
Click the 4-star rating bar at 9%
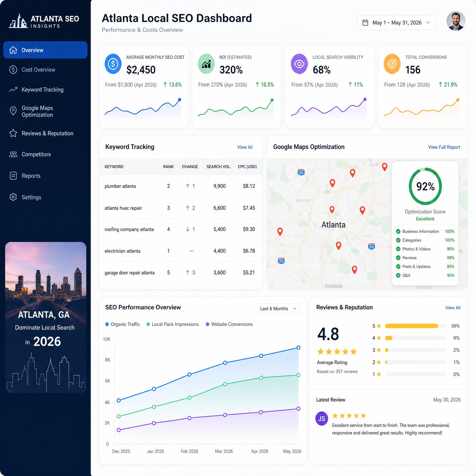pos(415,338)
